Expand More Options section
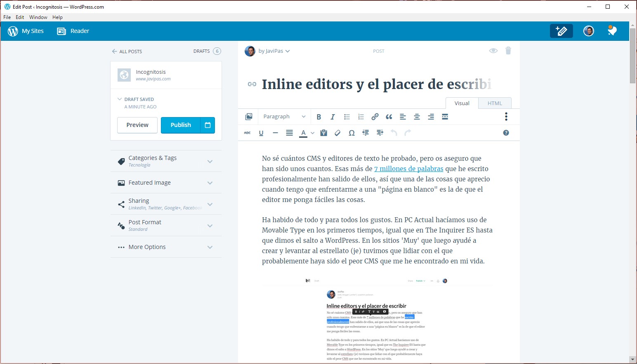 [166, 247]
